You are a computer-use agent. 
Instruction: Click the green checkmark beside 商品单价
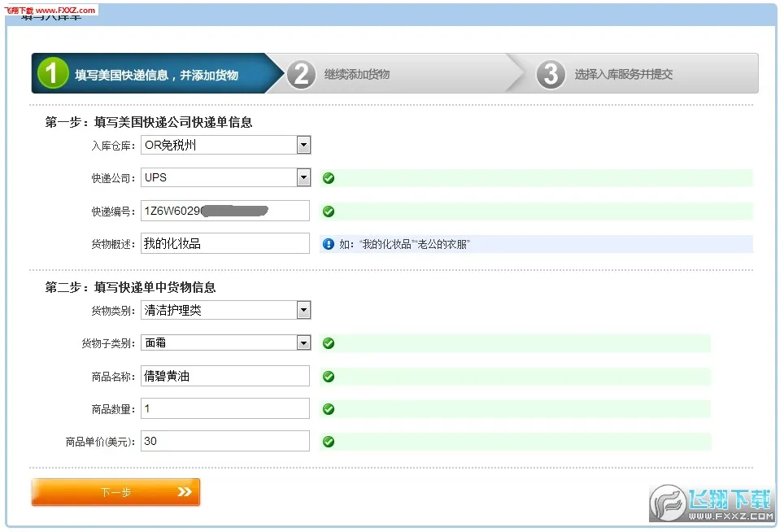(329, 442)
